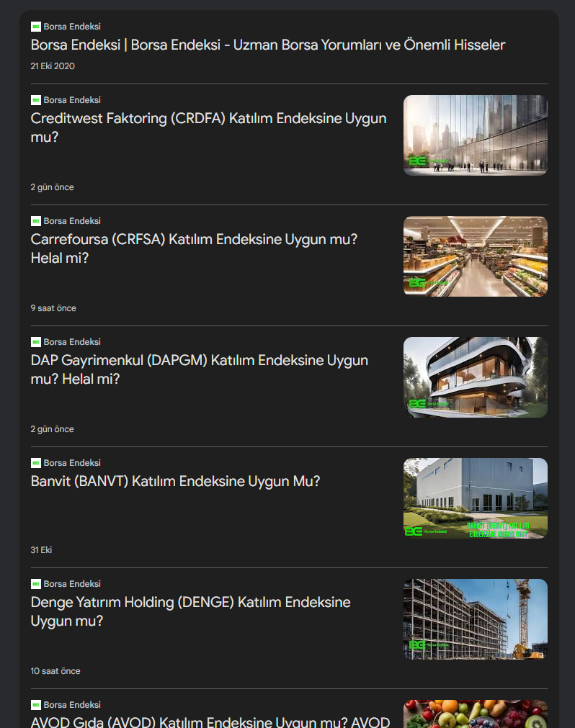Viewport: 575px width, 728px height.
Task: Click the Banvit factory building thumbnail
Action: click(x=475, y=498)
